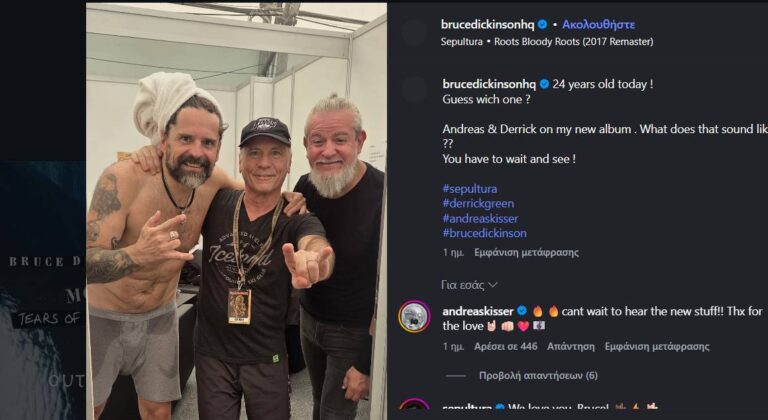This screenshot has height=420, width=768.
Task: Show translation of the post caption
Action: point(526,252)
